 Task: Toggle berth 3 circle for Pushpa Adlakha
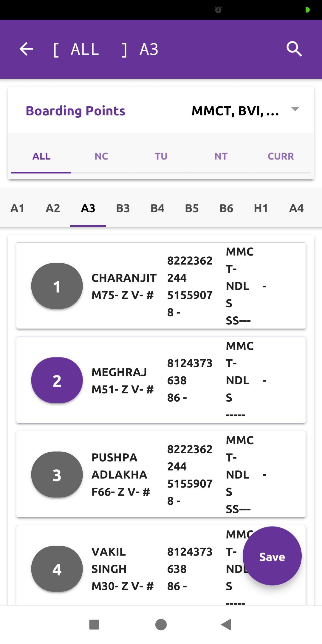click(57, 475)
